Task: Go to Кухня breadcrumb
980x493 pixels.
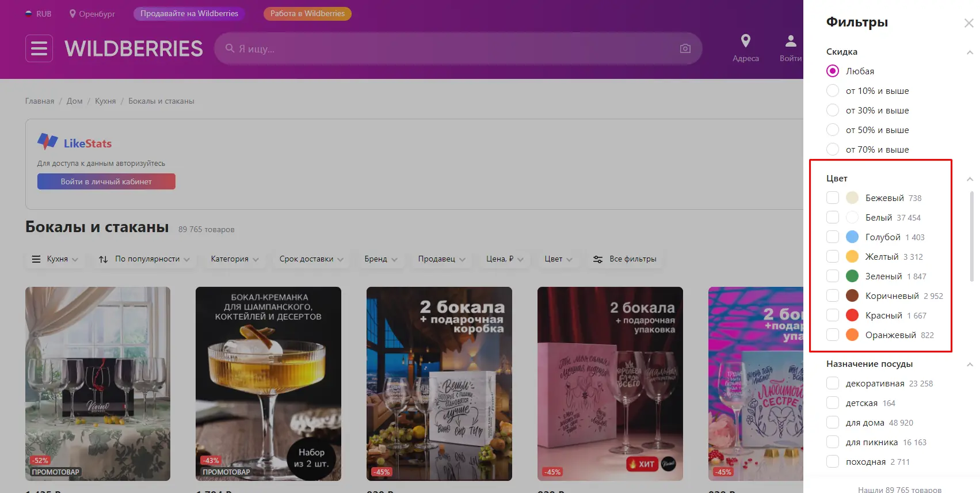Action: click(x=105, y=101)
